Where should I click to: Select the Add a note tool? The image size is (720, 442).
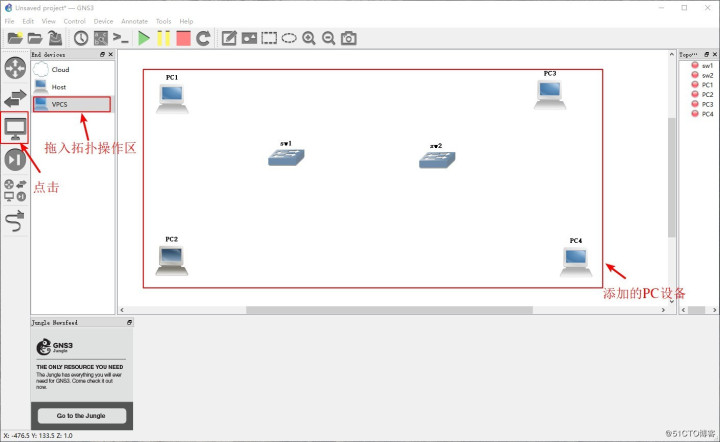tap(229, 38)
